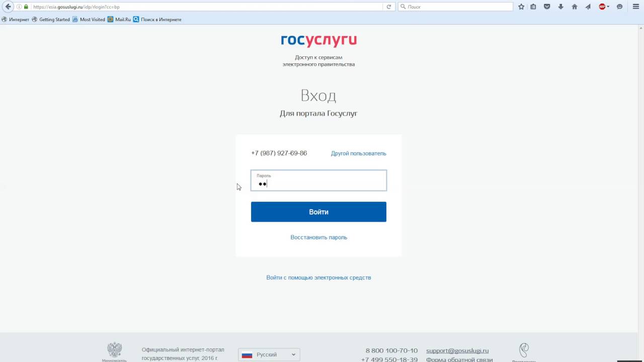644x362 pixels.
Task: Open Войти с помощью электронных средств link
Action: [x=318, y=278]
